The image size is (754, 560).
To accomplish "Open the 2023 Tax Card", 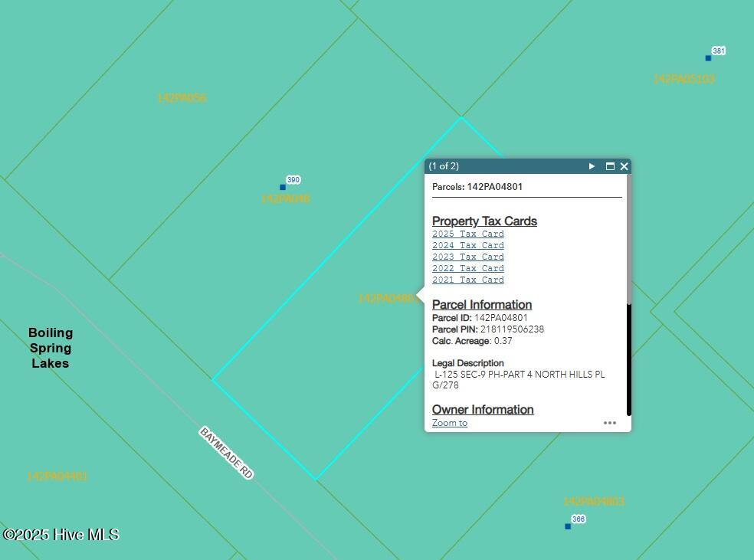I will click(467, 257).
